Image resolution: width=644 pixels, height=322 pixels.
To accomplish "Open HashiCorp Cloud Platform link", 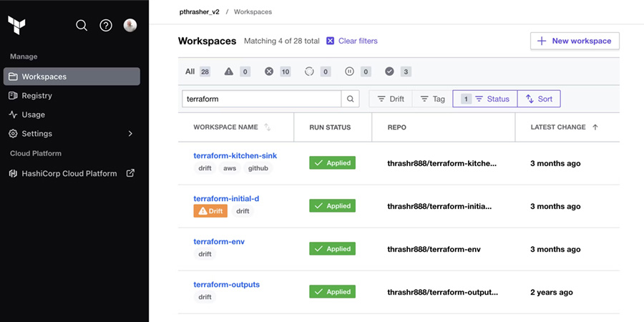I will click(69, 173).
